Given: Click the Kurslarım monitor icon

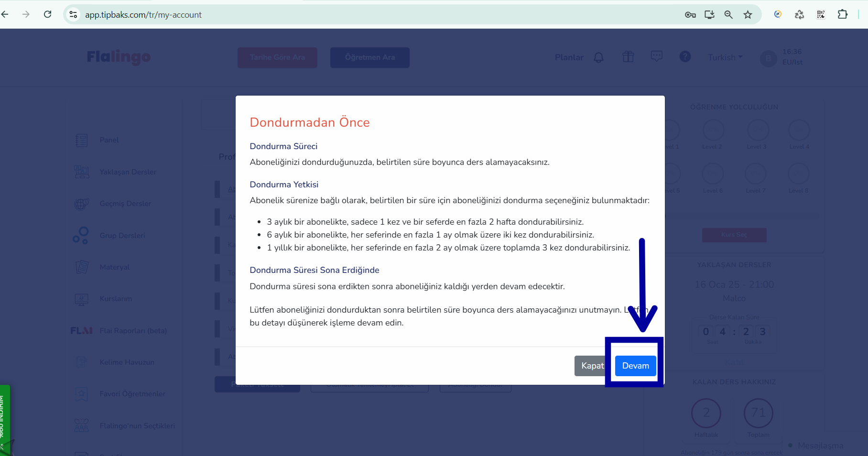Looking at the screenshot, I should tap(82, 299).
